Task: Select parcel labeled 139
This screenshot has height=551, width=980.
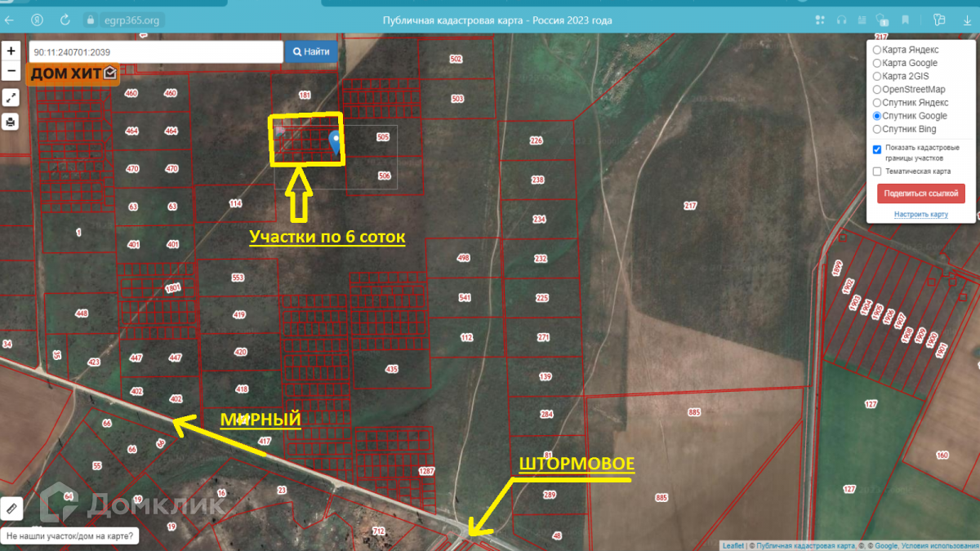Action: click(x=546, y=375)
